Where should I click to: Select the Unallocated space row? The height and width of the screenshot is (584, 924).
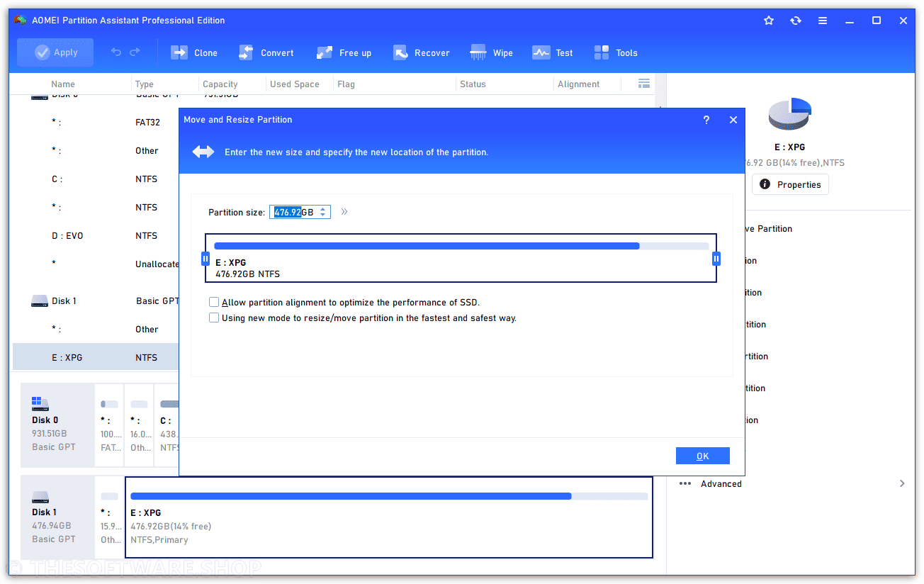(x=96, y=264)
